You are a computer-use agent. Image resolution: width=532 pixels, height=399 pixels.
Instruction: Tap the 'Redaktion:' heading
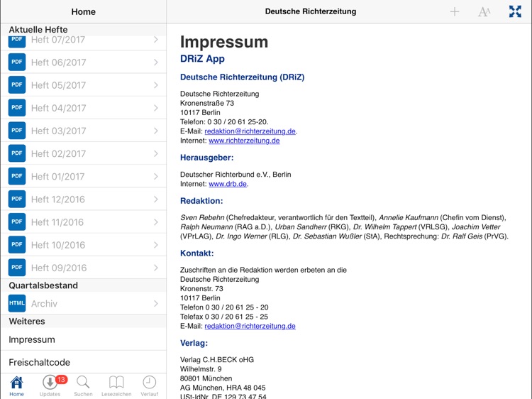click(x=201, y=201)
